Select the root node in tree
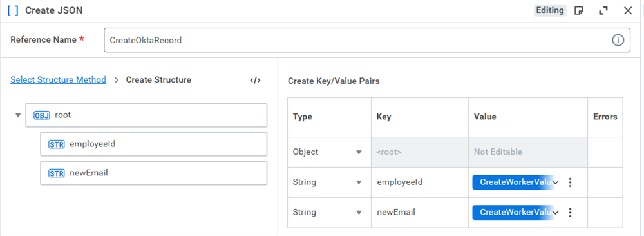The image size is (644, 236). click(x=146, y=115)
